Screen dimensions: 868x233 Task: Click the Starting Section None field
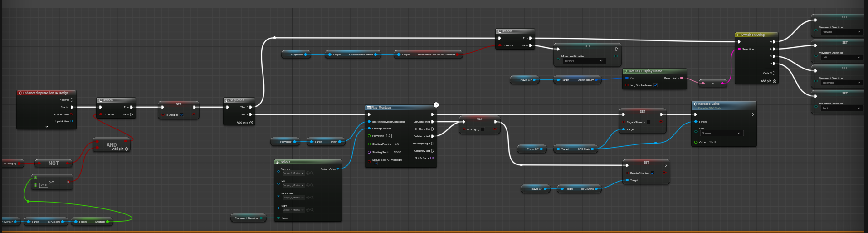(x=398, y=152)
